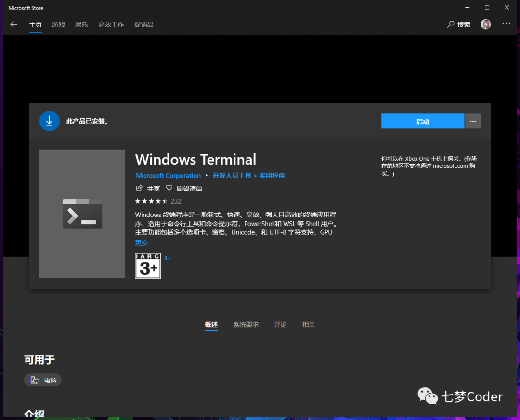520x420 pixels.
Task: Click the IARC 3+ rating badge
Action: click(x=148, y=266)
